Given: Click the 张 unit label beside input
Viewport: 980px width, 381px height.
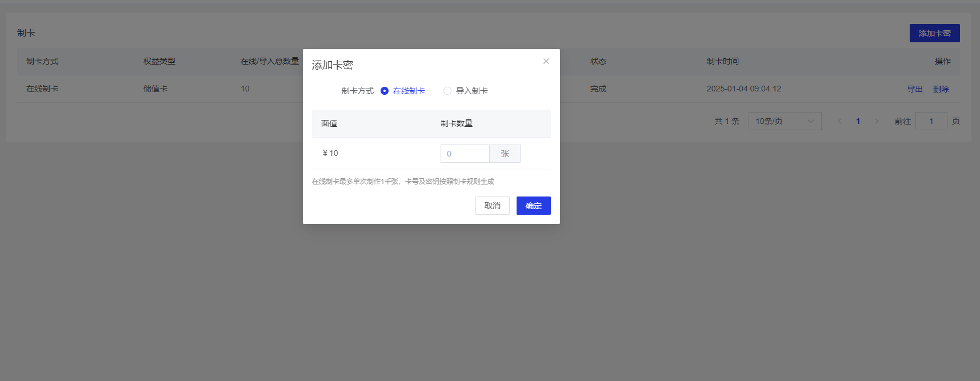Looking at the screenshot, I should (505, 154).
